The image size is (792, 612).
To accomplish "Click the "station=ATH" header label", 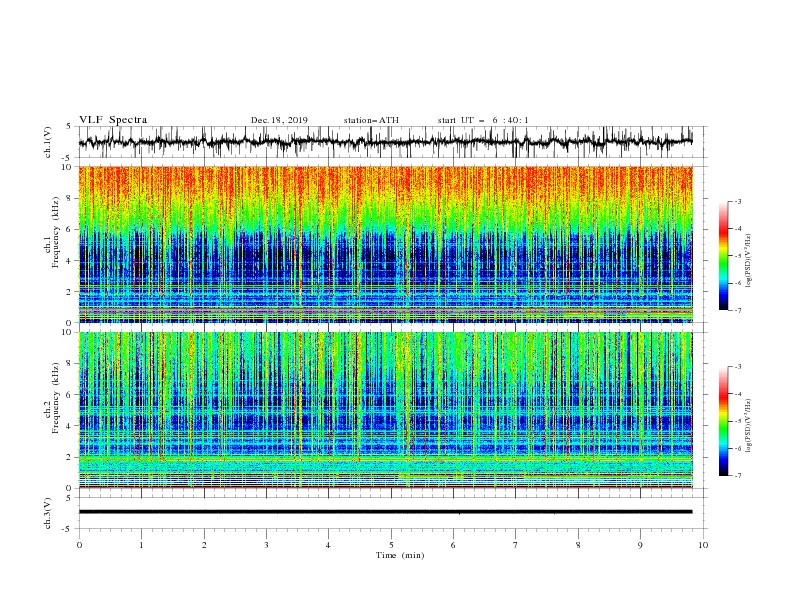I will [371, 120].
